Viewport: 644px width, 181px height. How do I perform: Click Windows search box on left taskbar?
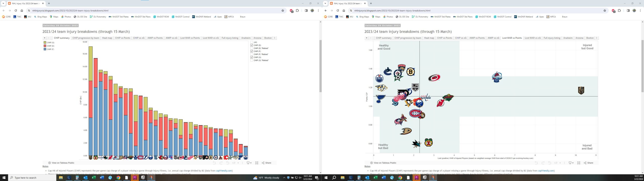tap(32, 178)
